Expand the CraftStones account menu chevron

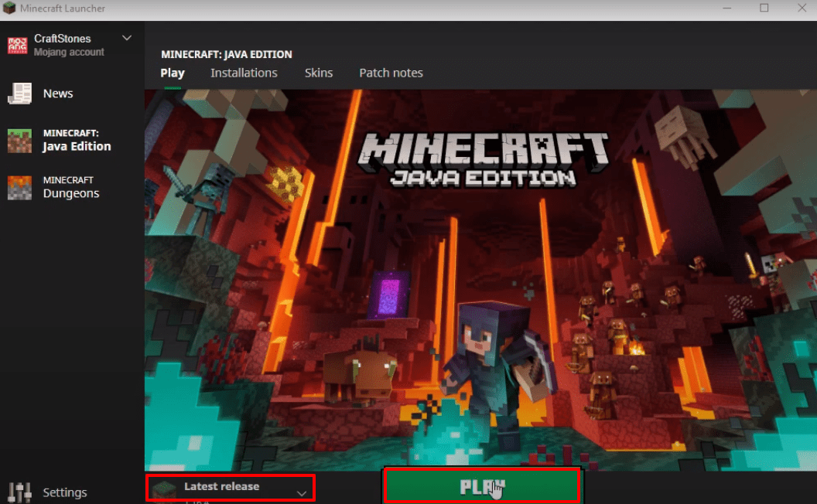[127, 38]
